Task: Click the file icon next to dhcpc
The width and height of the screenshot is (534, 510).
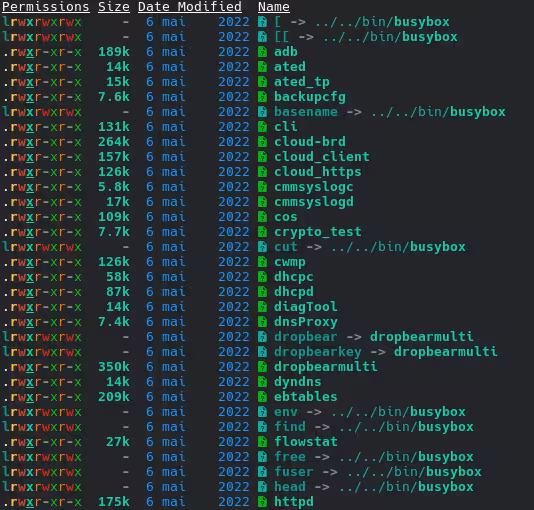Action: point(262,276)
